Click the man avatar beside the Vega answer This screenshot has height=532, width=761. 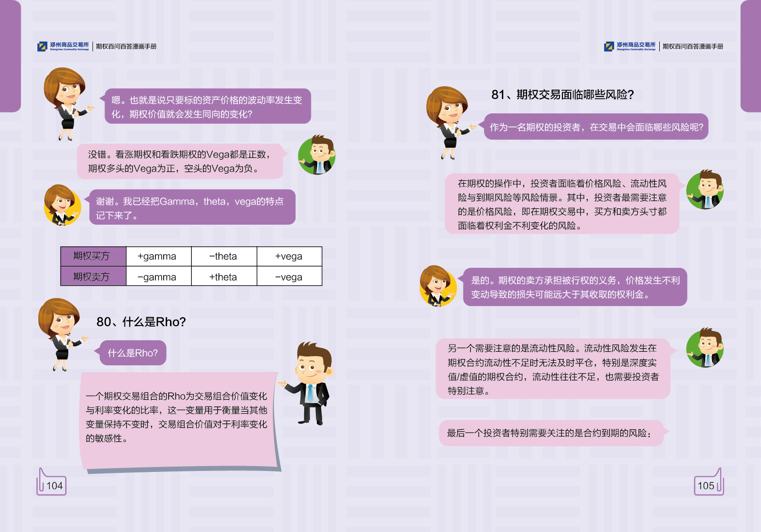[x=317, y=155]
